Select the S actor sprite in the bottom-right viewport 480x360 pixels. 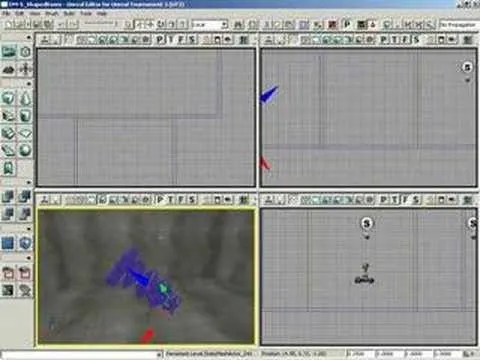pos(367,223)
